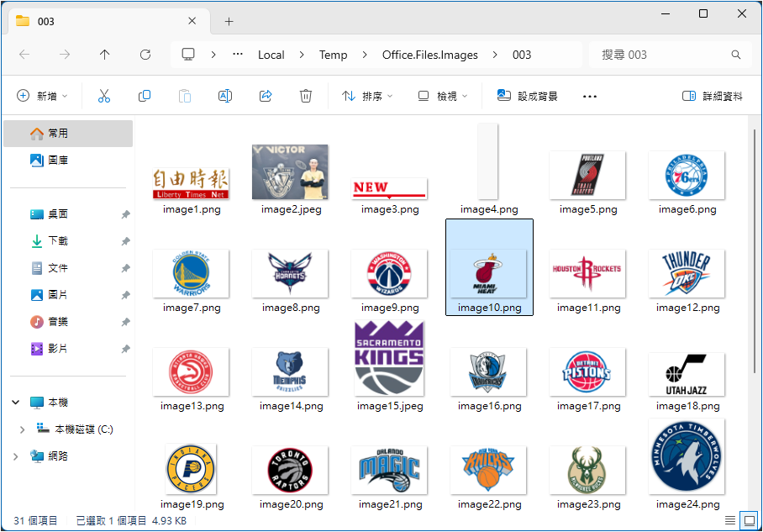Select 下載 in the navigation pane
Viewport: 763px width, 532px height.
click(x=58, y=241)
